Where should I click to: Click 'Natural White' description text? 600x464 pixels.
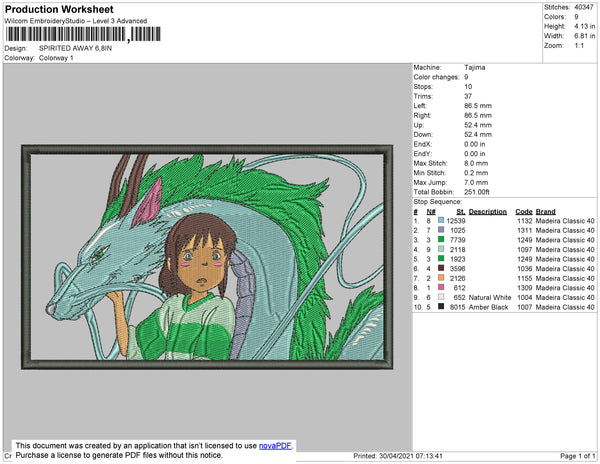[x=490, y=297]
